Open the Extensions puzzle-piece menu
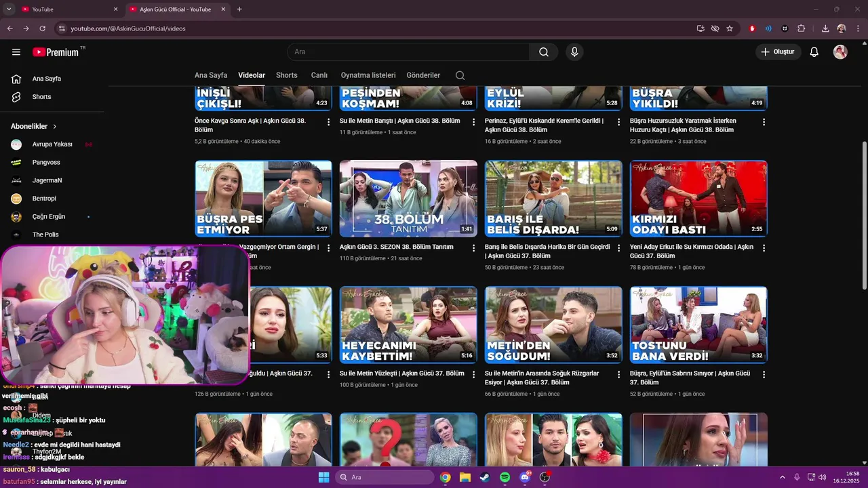The width and height of the screenshot is (868, 488). tap(802, 28)
